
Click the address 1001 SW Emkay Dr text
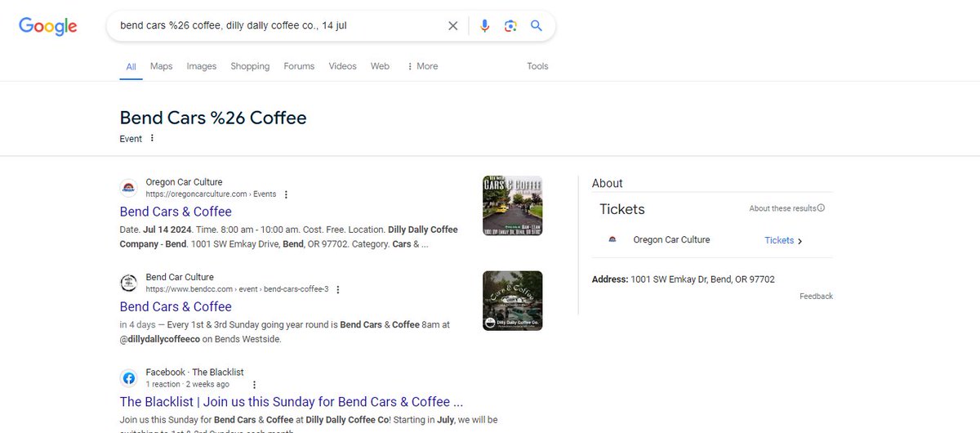pyautogui.click(x=702, y=279)
